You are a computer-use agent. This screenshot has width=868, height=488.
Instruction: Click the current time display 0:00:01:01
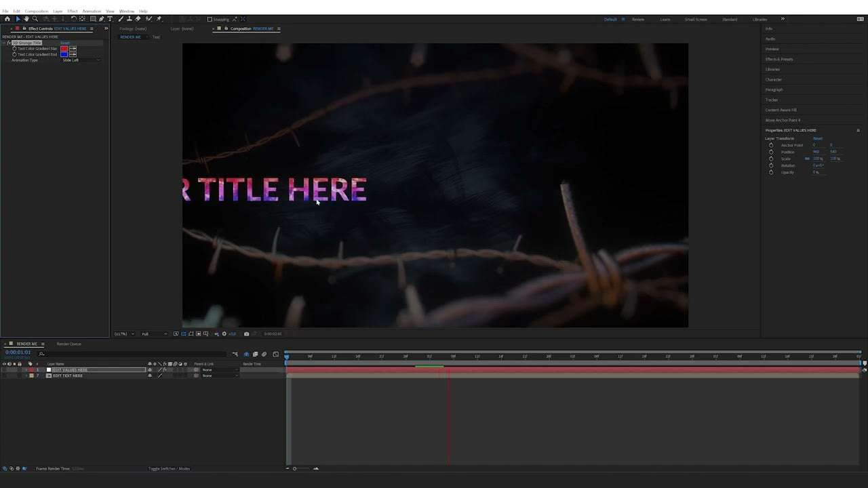click(18, 352)
